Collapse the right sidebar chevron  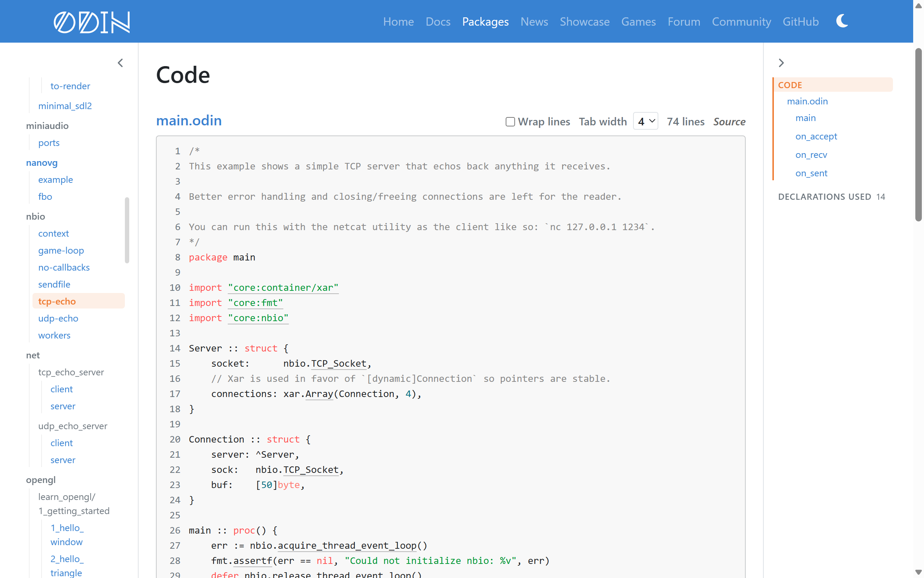(781, 63)
